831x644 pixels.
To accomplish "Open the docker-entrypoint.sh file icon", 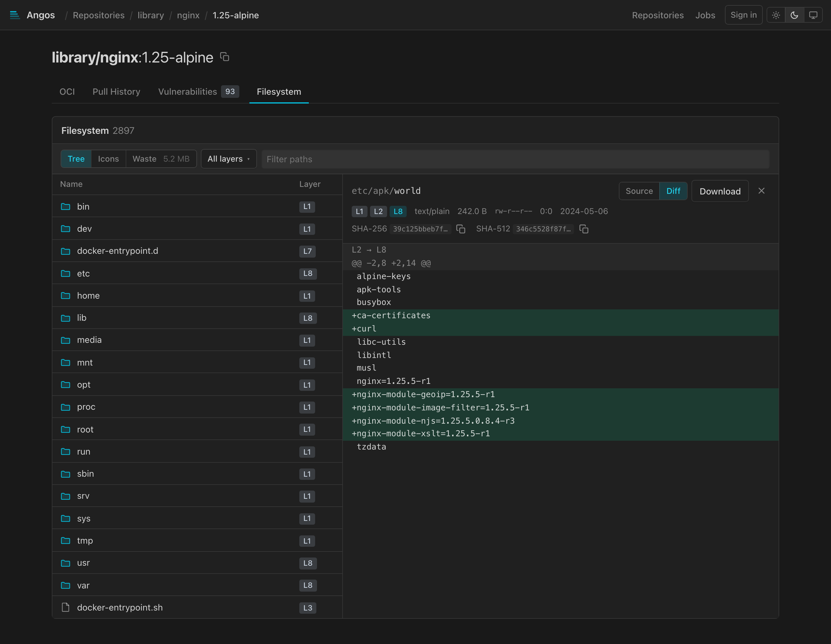I will 65,607.
